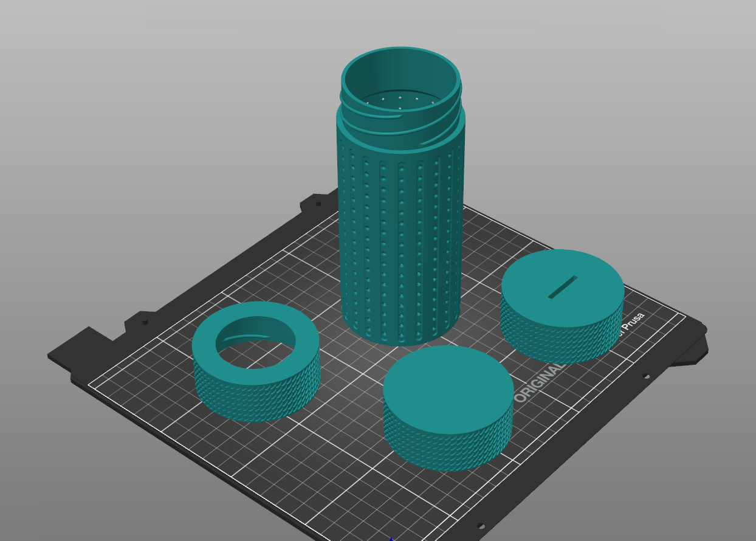
Task: Select the solid knurled lid without slot
Action: (448, 407)
